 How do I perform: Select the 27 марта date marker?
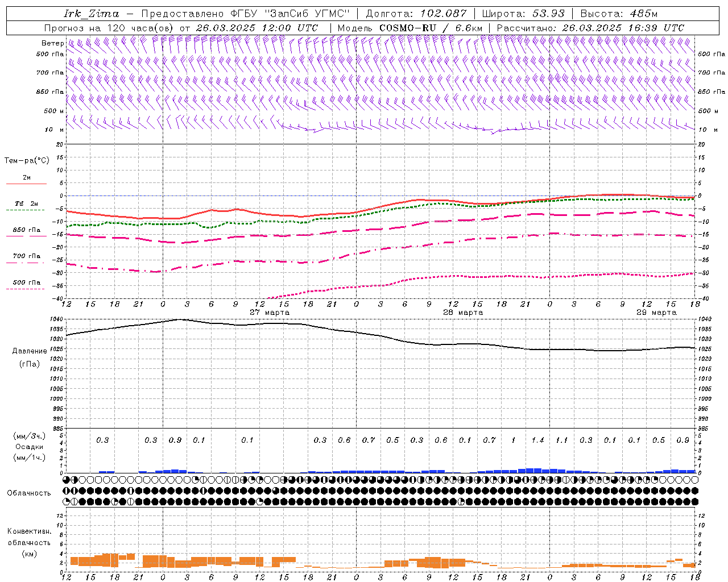(x=270, y=313)
